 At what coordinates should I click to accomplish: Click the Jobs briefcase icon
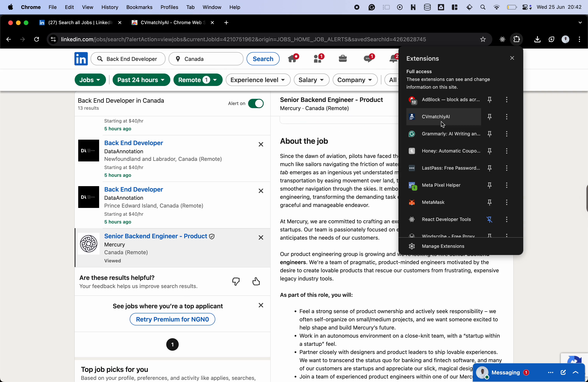(343, 59)
